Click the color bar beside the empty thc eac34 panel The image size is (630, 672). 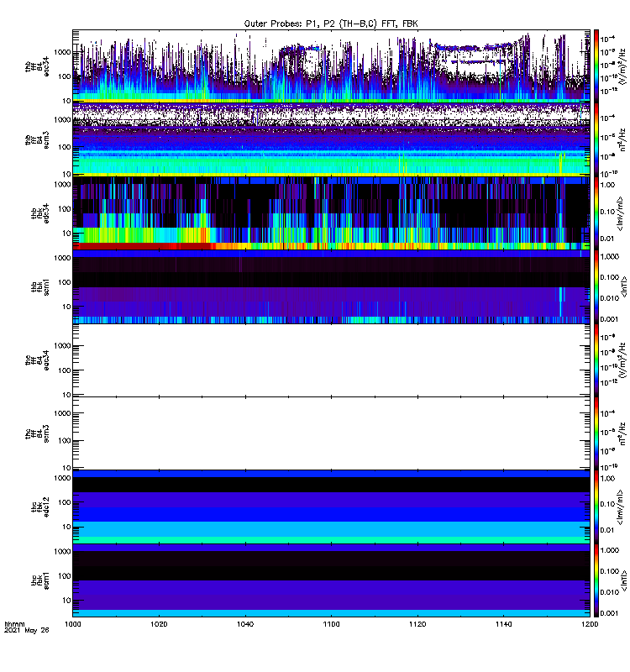point(596,360)
